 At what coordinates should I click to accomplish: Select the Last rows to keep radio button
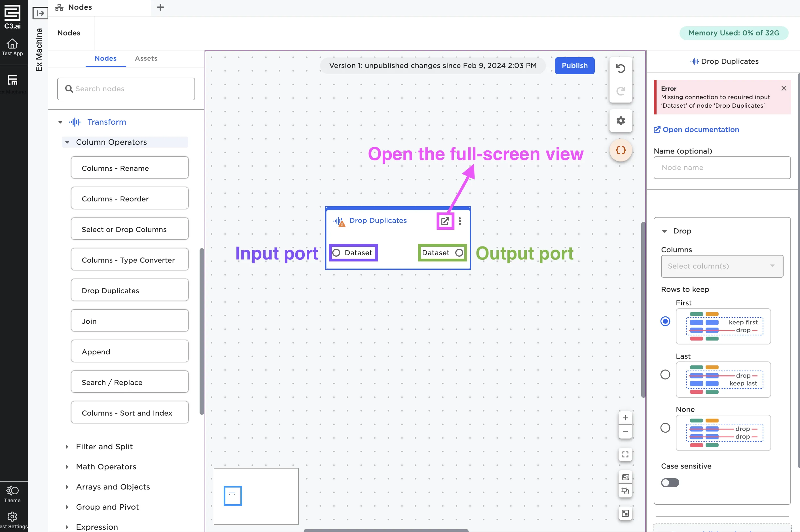tap(665, 374)
